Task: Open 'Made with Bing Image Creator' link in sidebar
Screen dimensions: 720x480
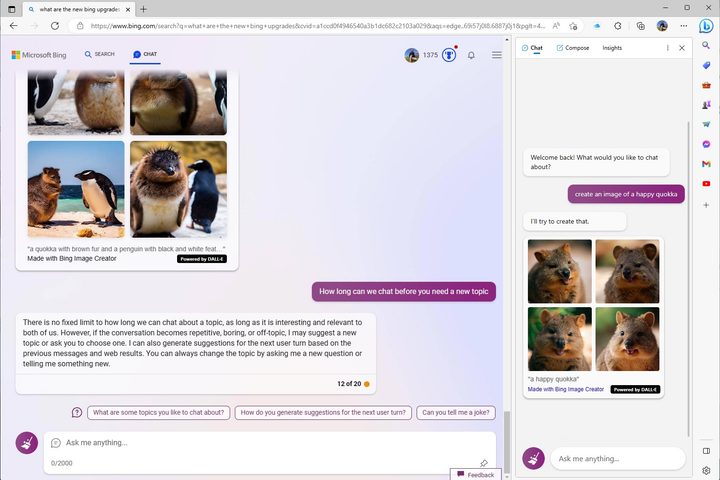Action: click(566, 389)
